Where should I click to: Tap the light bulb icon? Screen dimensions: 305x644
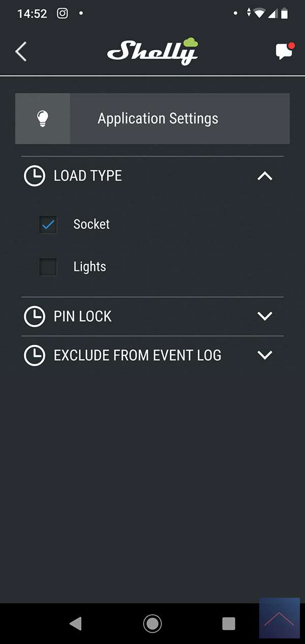pos(43,118)
